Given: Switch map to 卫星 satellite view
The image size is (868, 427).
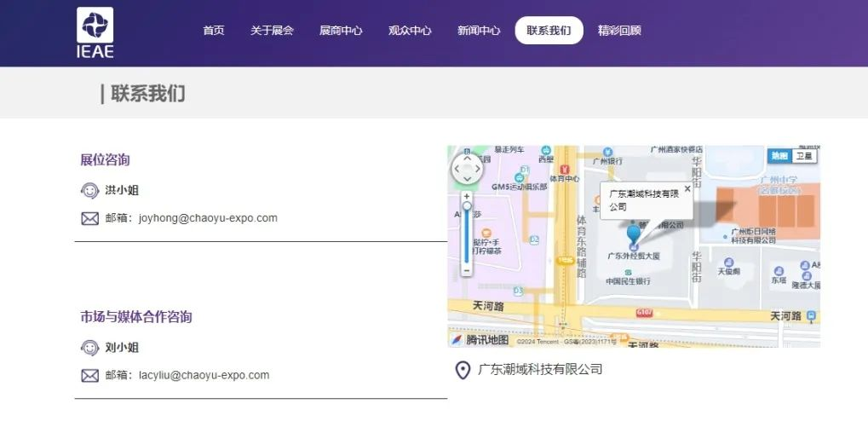Looking at the screenshot, I should point(804,156).
